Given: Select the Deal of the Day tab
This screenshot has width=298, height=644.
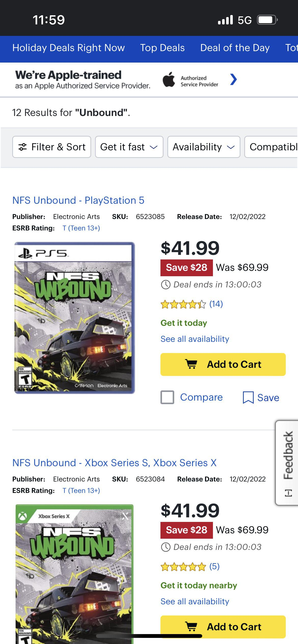Looking at the screenshot, I should [x=235, y=48].
